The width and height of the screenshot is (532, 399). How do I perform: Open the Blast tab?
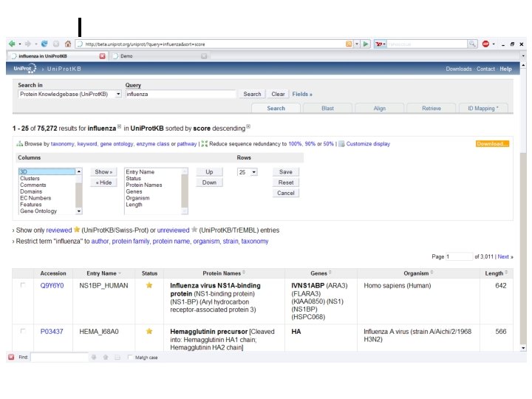pos(327,108)
